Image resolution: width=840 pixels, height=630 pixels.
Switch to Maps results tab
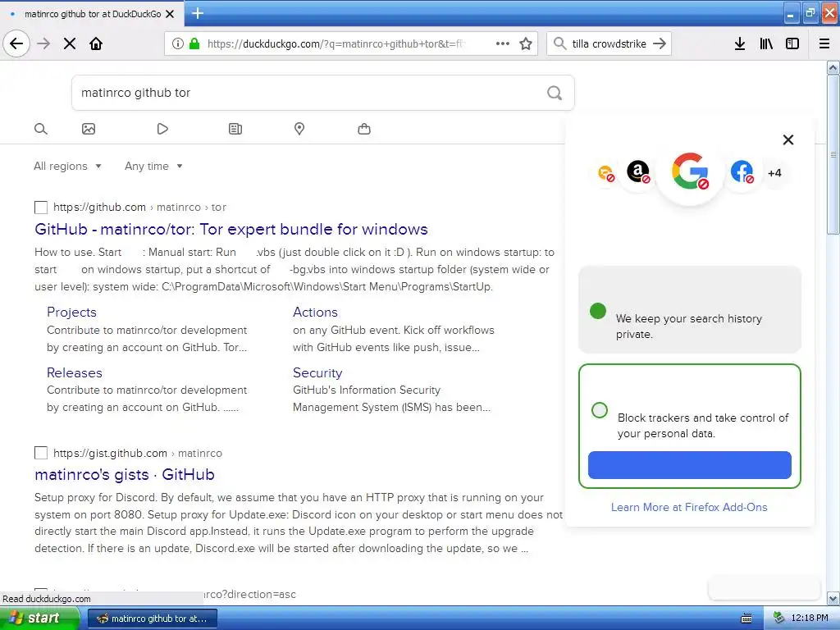pos(299,129)
